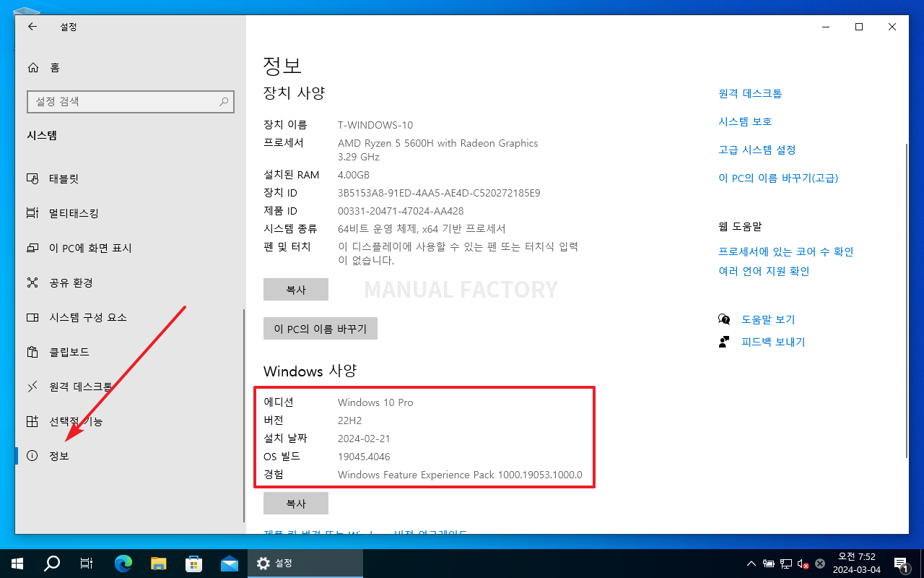Click 복사 button under 장치 사양

click(296, 289)
